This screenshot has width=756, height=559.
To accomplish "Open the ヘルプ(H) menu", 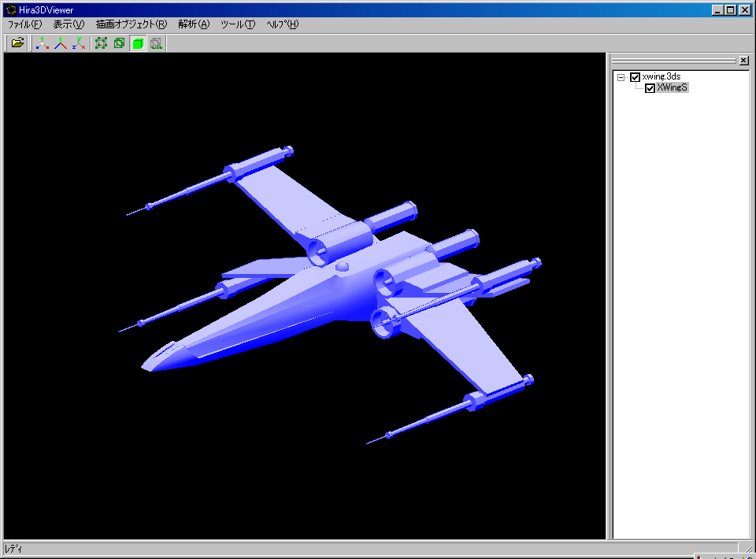I will click(x=283, y=24).
